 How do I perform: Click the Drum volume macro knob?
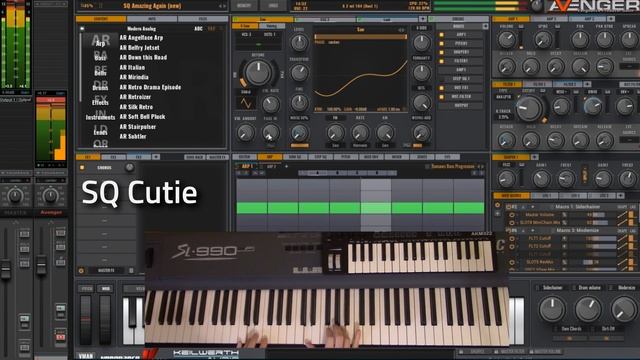(588, 309)
